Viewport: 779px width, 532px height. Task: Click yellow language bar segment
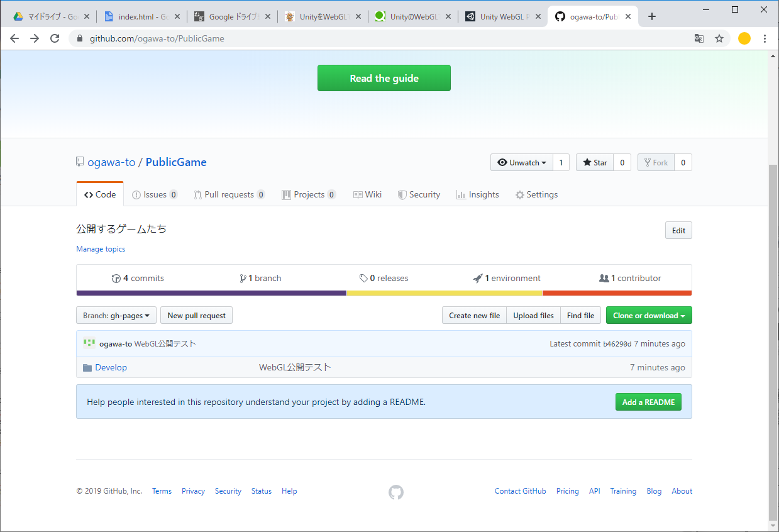[445, 293]
